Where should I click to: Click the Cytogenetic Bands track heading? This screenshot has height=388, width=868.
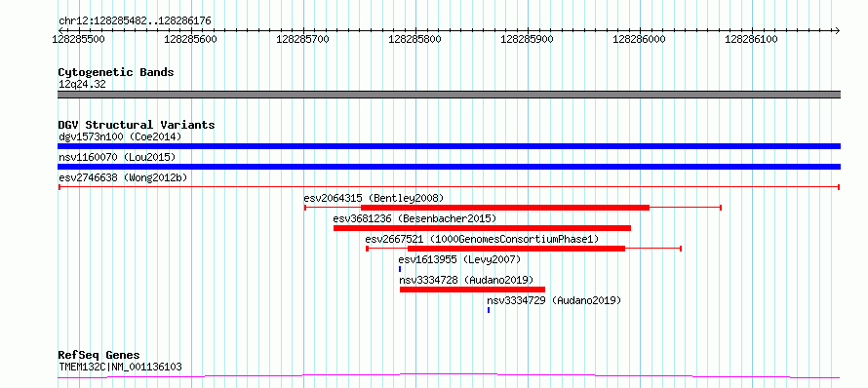(x=116, y=72)
